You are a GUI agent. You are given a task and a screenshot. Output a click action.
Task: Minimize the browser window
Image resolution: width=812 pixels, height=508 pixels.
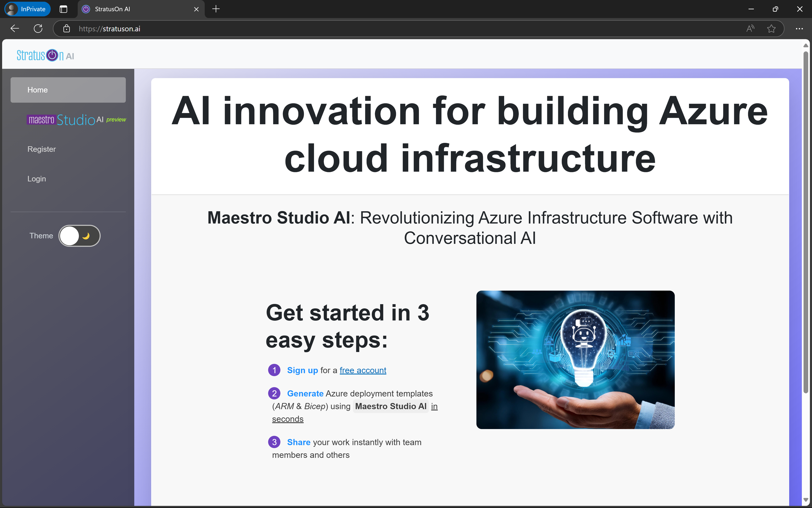click(x=751, y=9)
